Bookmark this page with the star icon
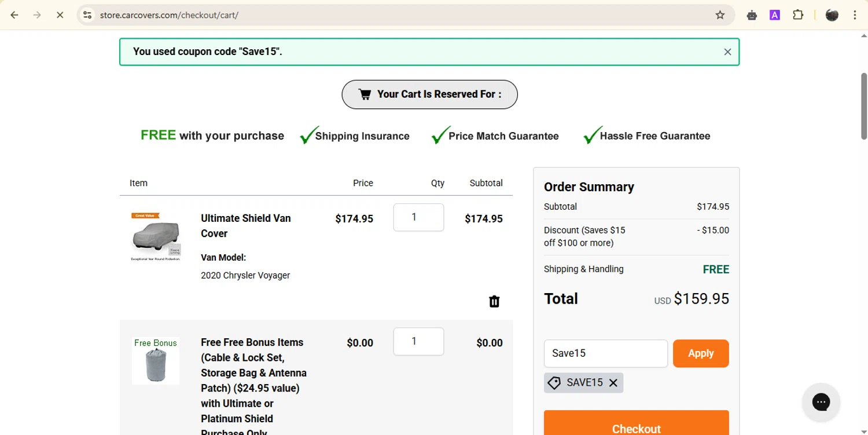Viewport: 868px width, 435px height. (720, 15)
